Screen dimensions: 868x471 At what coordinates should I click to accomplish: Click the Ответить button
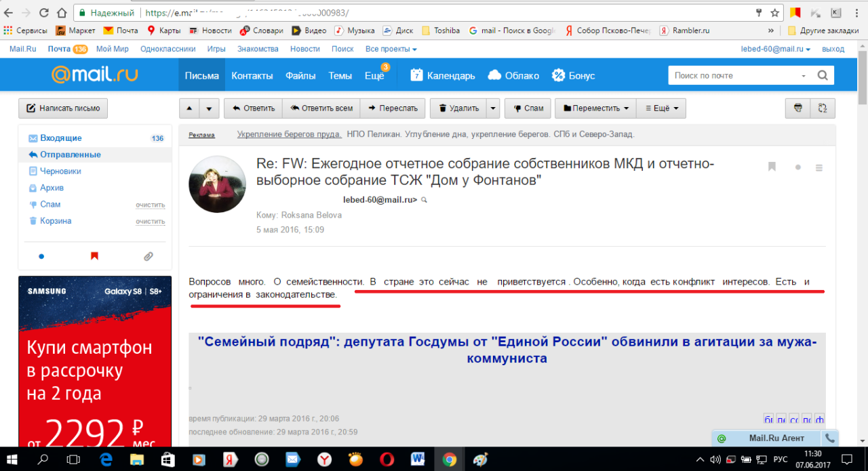pyautogui.click(x=252, y=108)
